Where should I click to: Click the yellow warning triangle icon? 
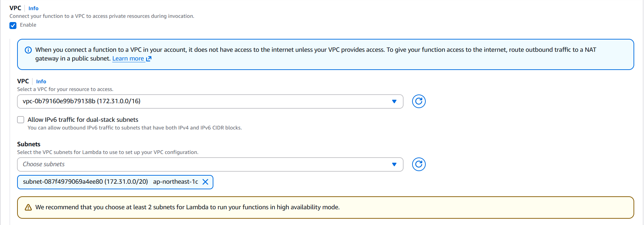(28, 208)
